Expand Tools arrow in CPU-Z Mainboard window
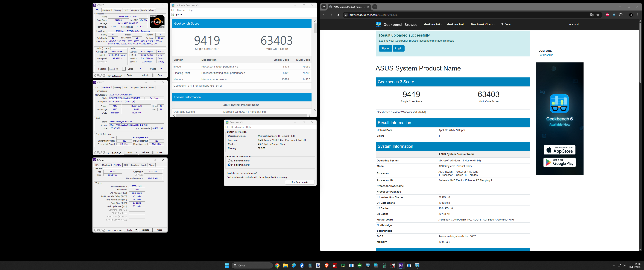Viewport: 644px width, 270px height. (x=136, y=152)
